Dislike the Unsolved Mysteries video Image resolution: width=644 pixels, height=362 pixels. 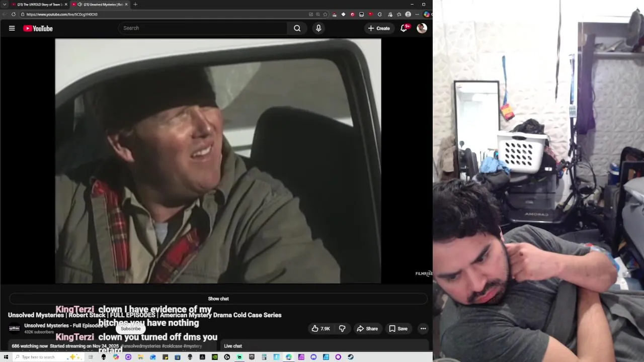[x=342, y=328]
